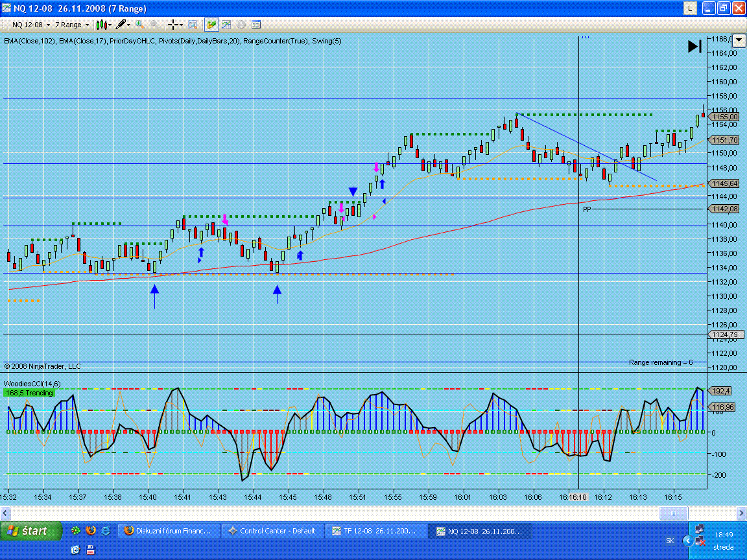The width and height of the screenshot is (747, 560).
Task: Click the zoom out magnifier
Action: (155, 25)
